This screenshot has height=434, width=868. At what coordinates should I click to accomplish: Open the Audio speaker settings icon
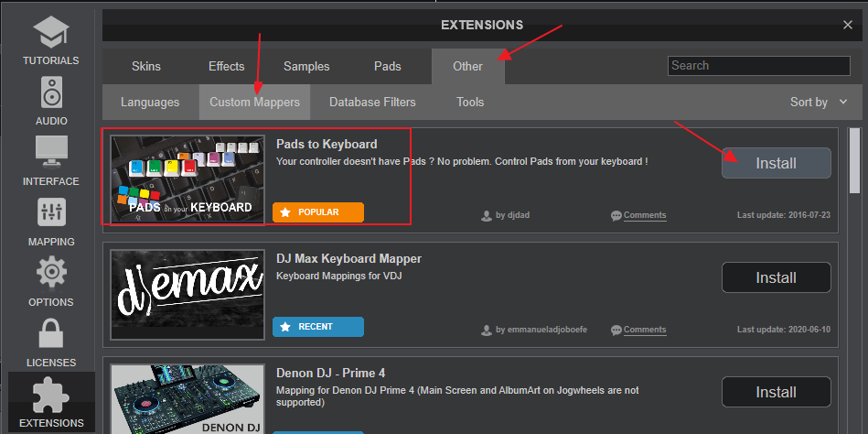click(51, 92)
